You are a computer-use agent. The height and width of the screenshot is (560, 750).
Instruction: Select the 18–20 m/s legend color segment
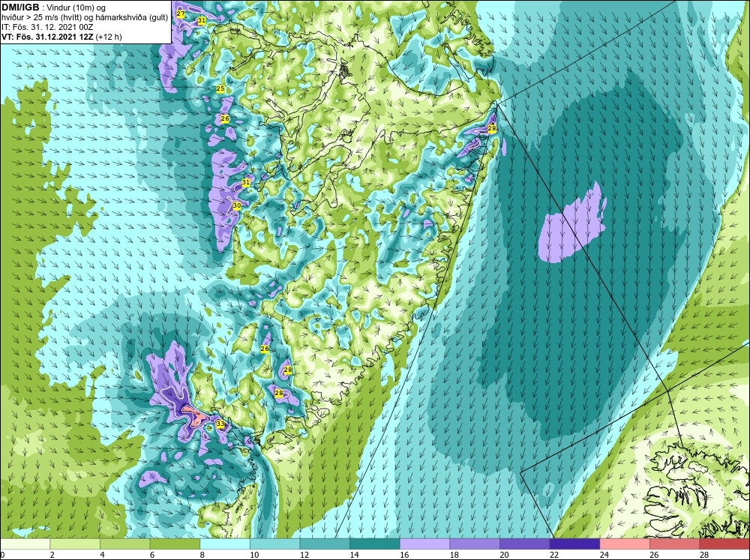[x=475, y=544]
